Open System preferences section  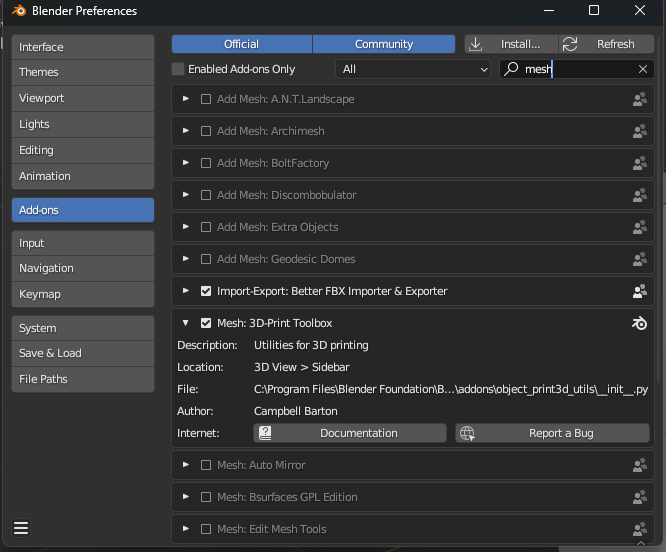click(x=83, y=328)
